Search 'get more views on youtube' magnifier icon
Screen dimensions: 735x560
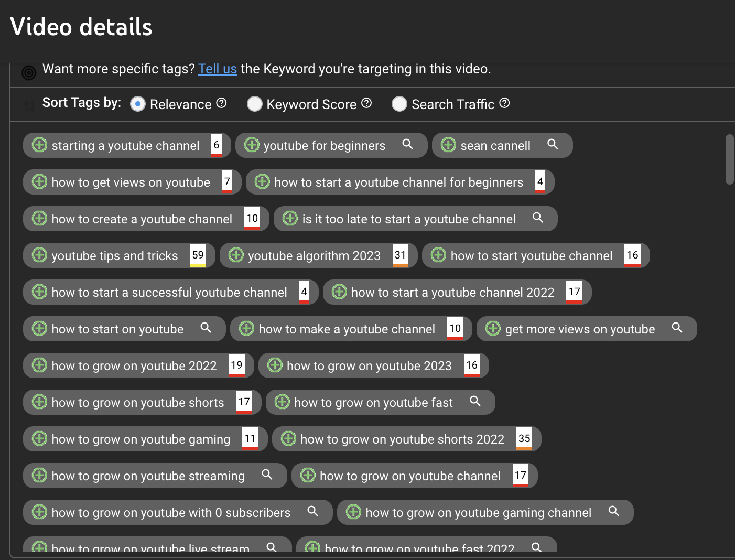pyautogui.click(x=677, y=328)
